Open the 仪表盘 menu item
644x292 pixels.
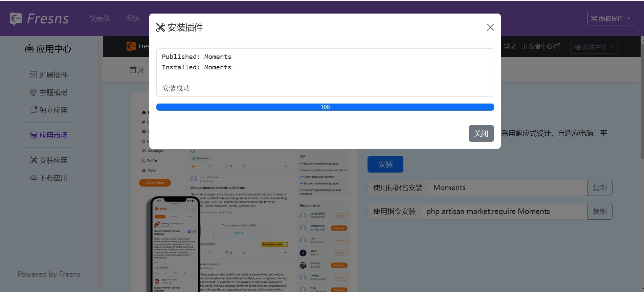[99, 19]
